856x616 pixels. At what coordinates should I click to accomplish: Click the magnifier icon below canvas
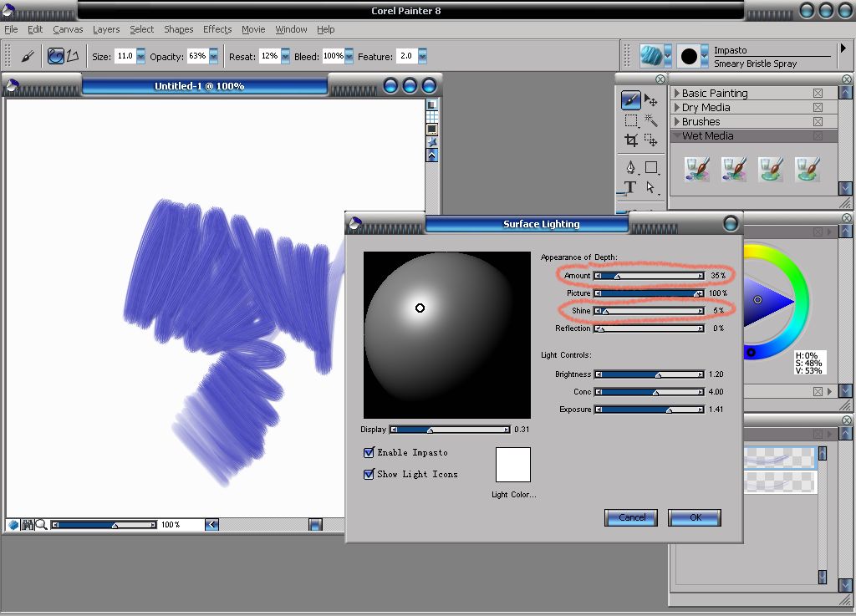coord(42,524)
